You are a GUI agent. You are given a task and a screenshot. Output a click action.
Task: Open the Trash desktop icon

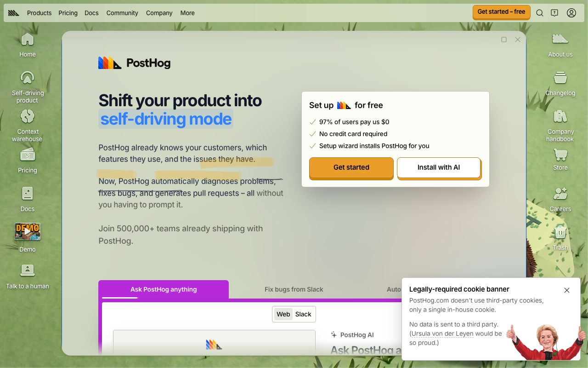pyautogui.click(x=560, y=238)
